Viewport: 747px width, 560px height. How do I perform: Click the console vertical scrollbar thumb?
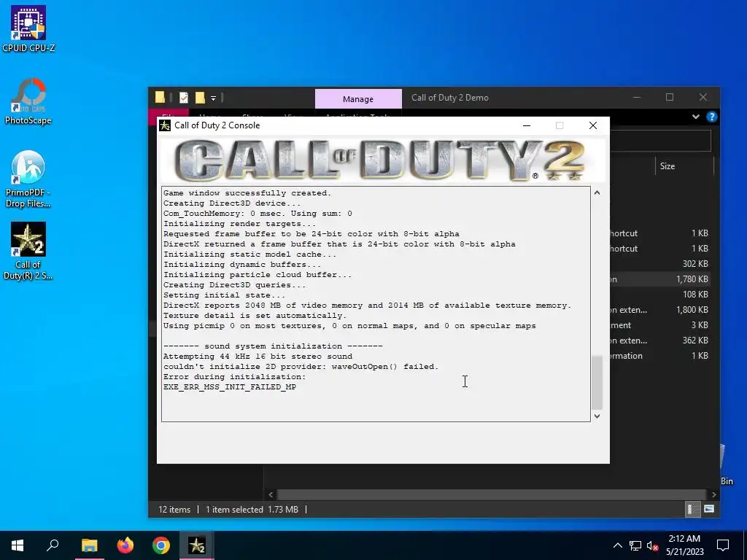[x=597, y=382]
